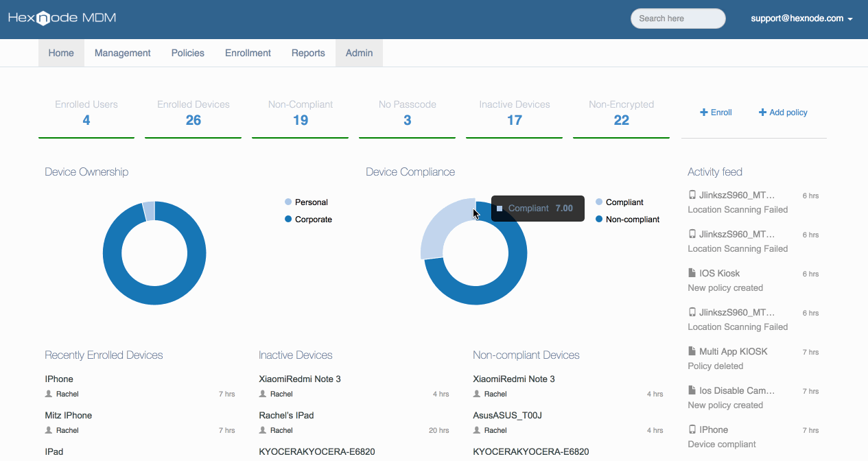Open Mitz IPhone in Recently Enrolled Devices
This screenshot has width=868, height=461.
point(69,415)
